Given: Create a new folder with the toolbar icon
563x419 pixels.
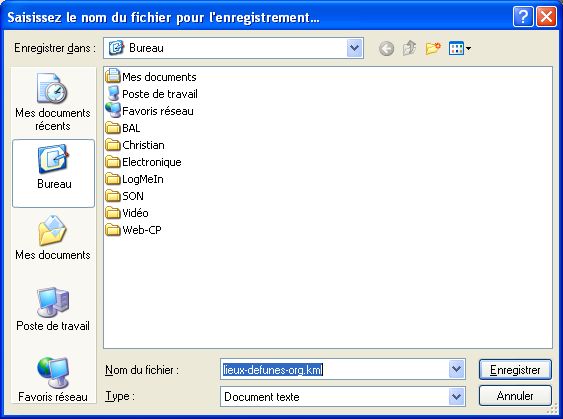Looking at the screenshot, I should pyautogui.click(x=433, y=48).
